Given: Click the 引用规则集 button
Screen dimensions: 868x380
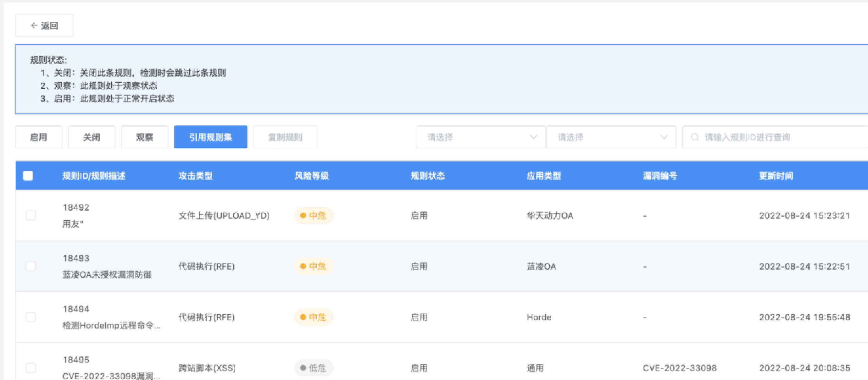Looking at the screenshot, I should (x=211, y=137).
